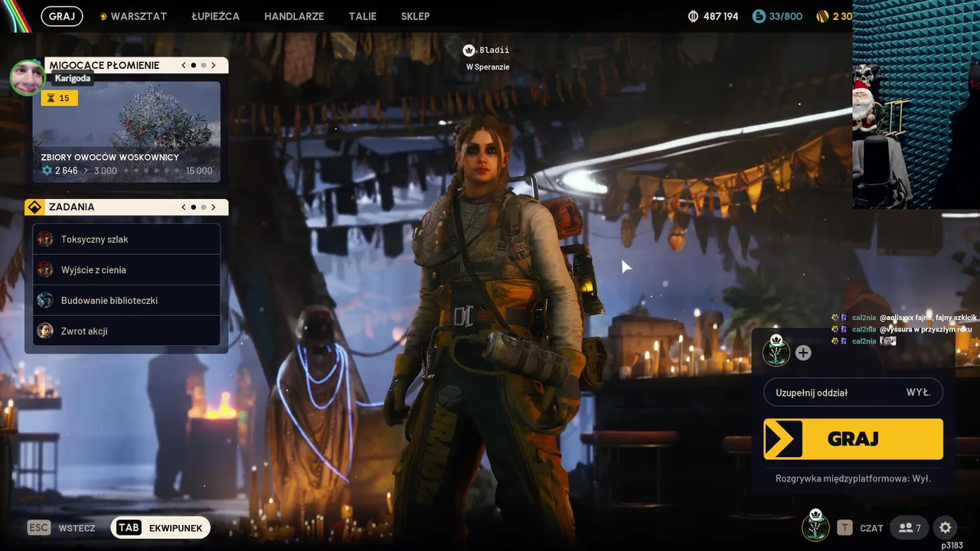Viewport: 980px width, 551px height.
Task: Select first page dot of Migocące Płomienie
Action: [194, 65]
